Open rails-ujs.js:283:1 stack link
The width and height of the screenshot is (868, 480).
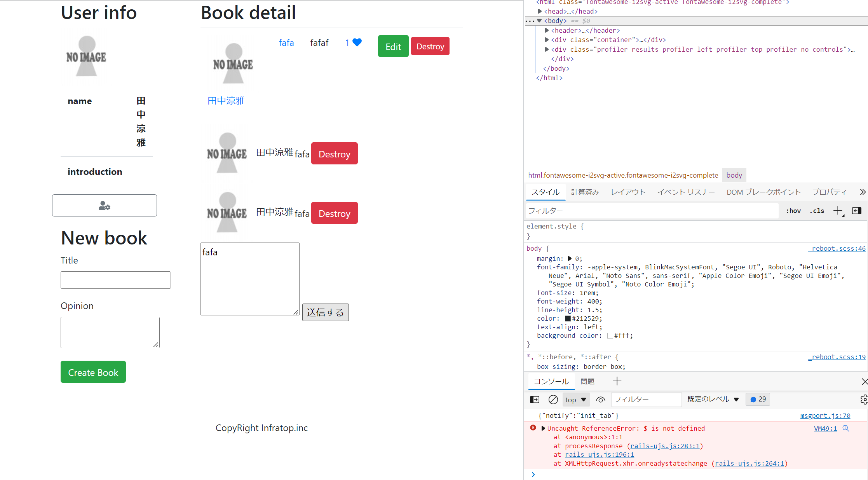click(x=665, y=446)
